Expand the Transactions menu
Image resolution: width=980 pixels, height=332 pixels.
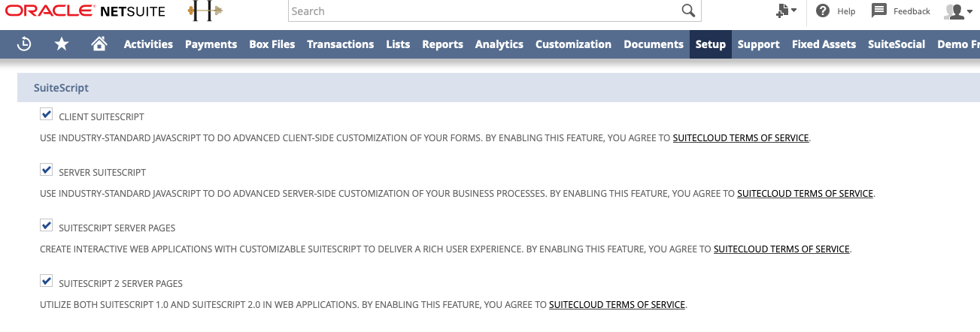(340, 44)
